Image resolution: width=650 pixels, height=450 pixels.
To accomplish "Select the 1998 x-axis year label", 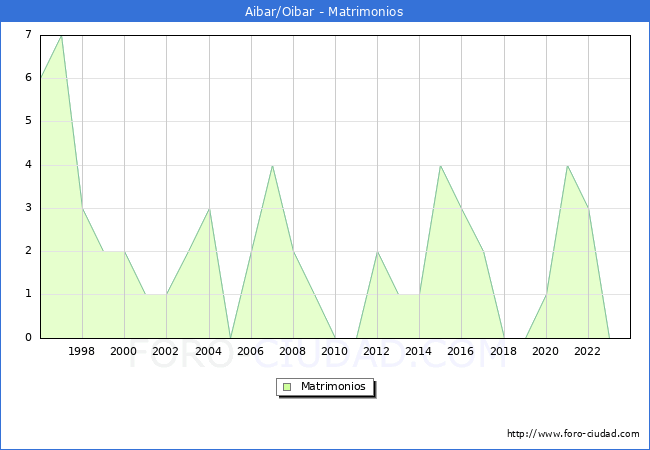I will coord(82,351).
